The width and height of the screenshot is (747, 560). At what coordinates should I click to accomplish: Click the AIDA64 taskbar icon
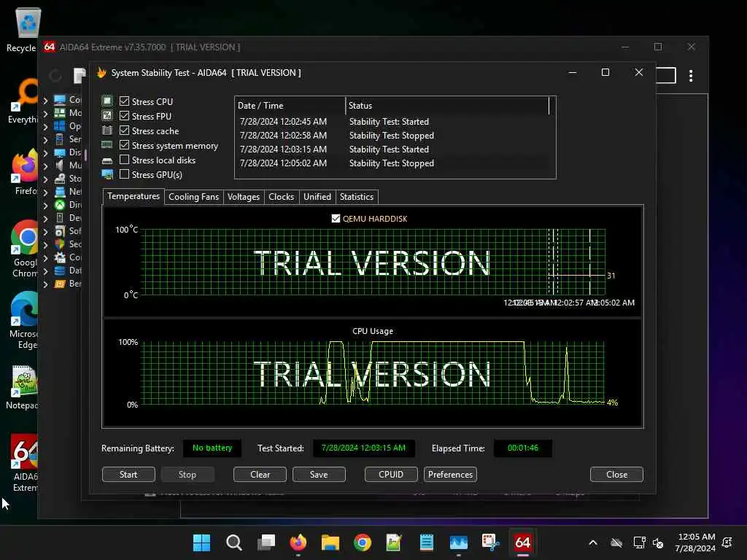point(522,542)
